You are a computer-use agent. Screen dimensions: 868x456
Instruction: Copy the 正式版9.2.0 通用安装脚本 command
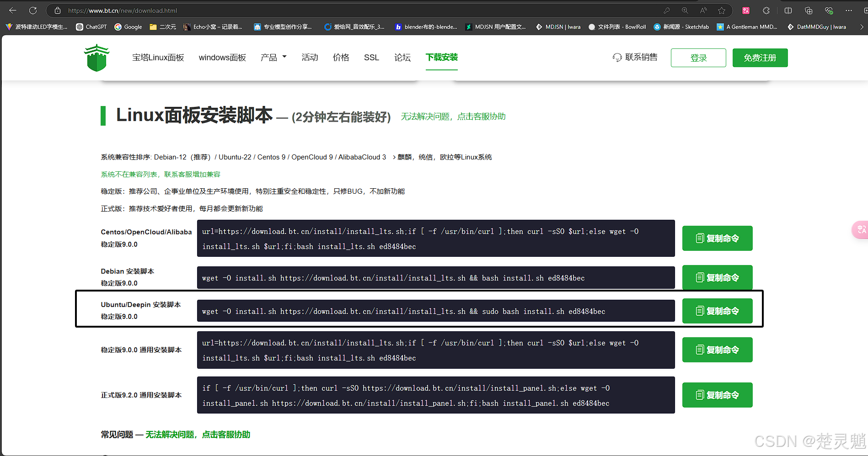[718, 395]
